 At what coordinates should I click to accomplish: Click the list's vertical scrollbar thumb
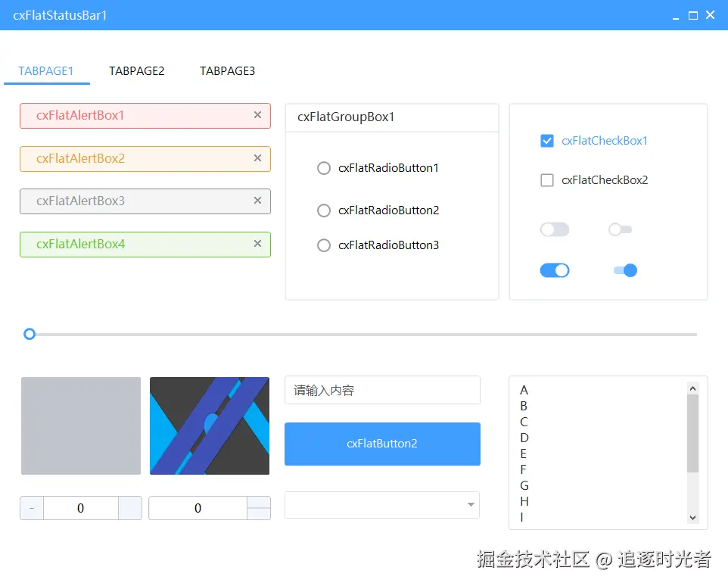692,433
